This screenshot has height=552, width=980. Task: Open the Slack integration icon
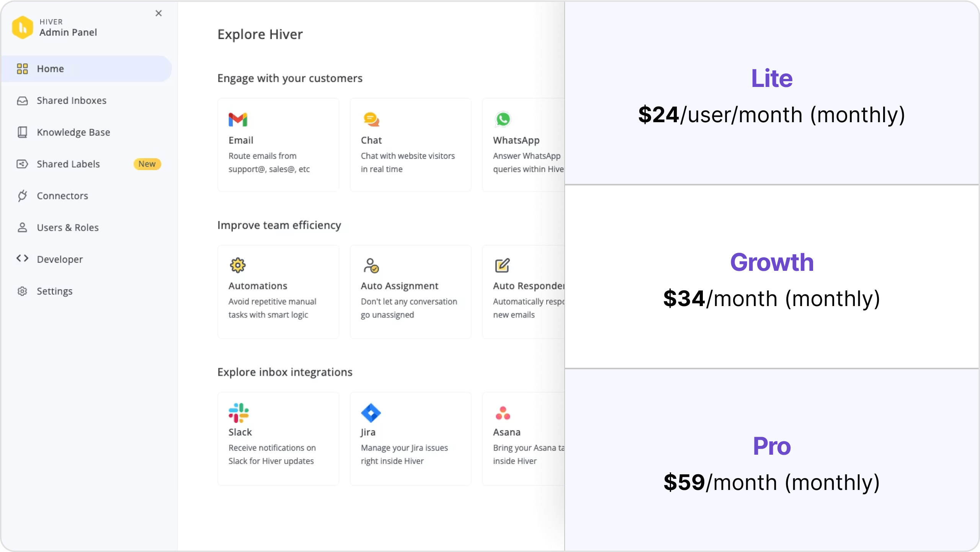pos(239,413)
